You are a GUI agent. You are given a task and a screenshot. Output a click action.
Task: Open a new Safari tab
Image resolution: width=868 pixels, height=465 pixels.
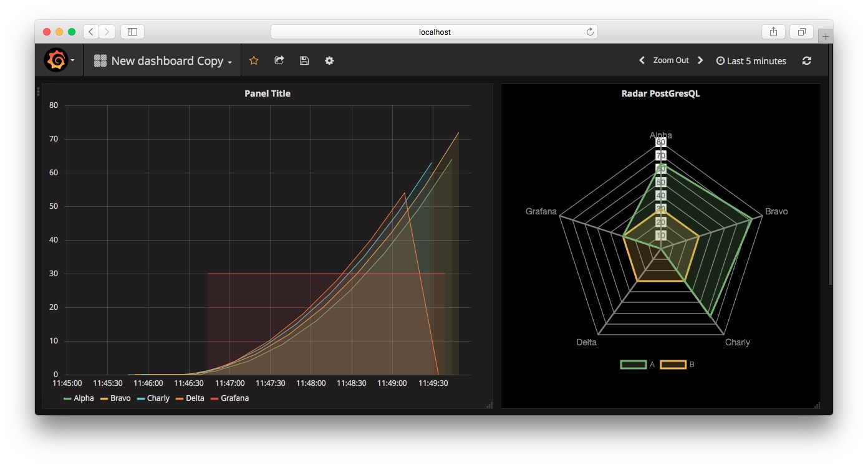click(x=826, y=36)
